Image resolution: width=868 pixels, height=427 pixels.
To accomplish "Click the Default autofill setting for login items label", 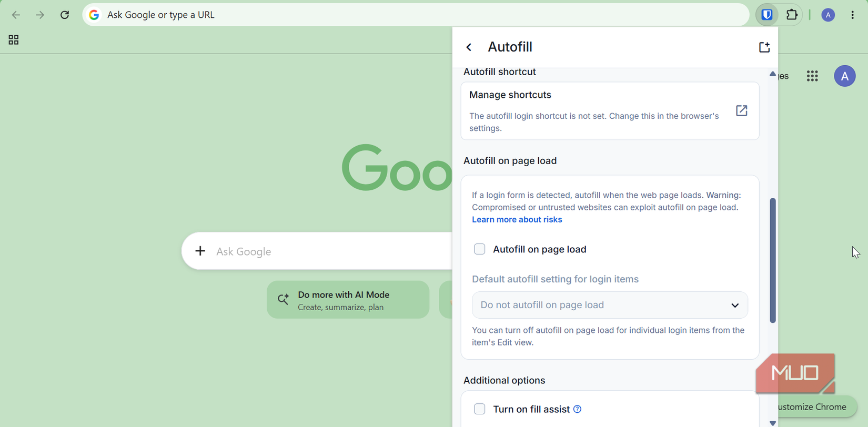I will (x=555, y=279).
